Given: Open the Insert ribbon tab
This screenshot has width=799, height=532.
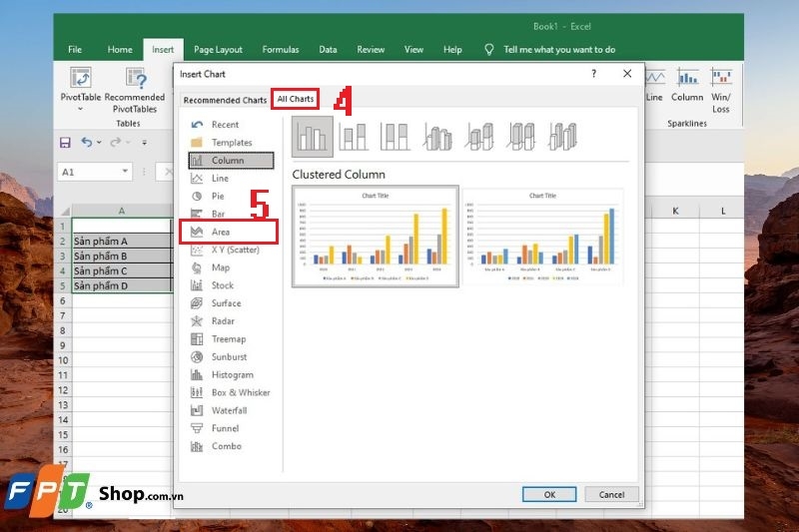Looking at the screenshot, I should 163,49.
